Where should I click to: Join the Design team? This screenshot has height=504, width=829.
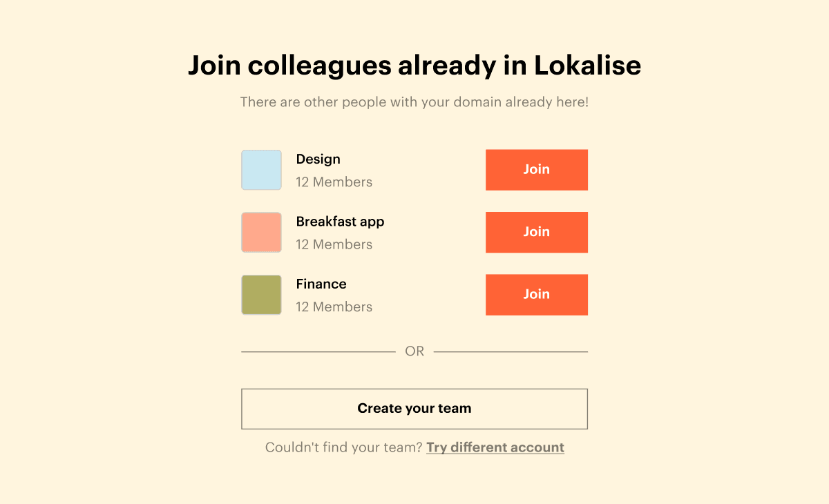pos(536,170)
